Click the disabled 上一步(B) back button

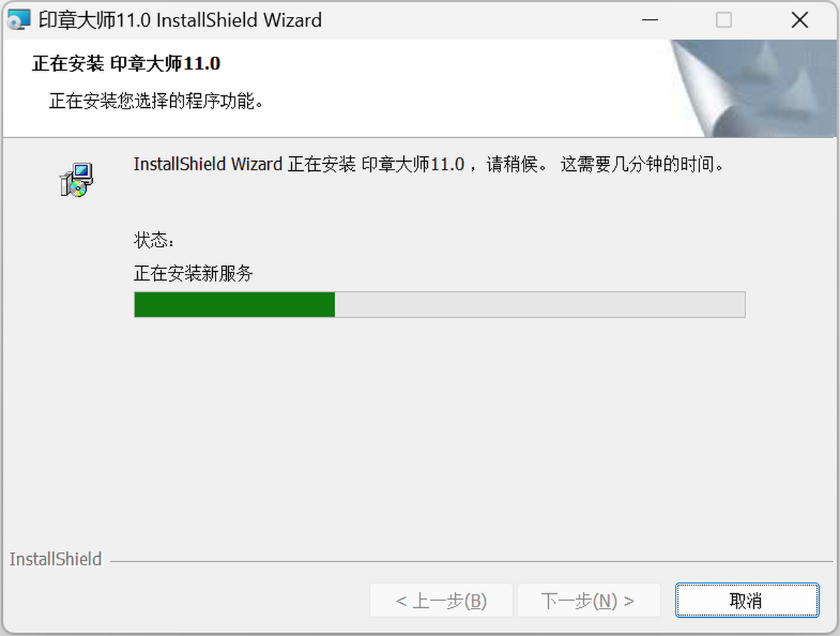[x=441, y=600]
